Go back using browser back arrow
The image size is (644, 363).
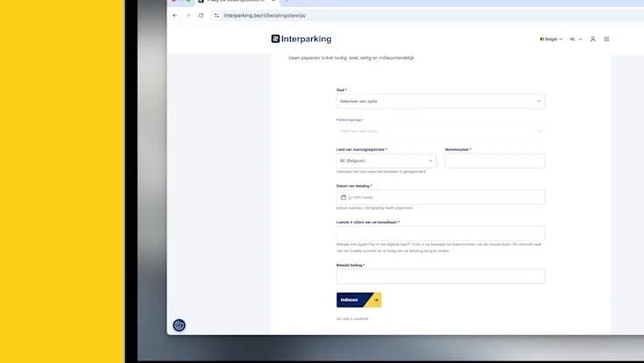pyautogui.click(x=175, y=15)
